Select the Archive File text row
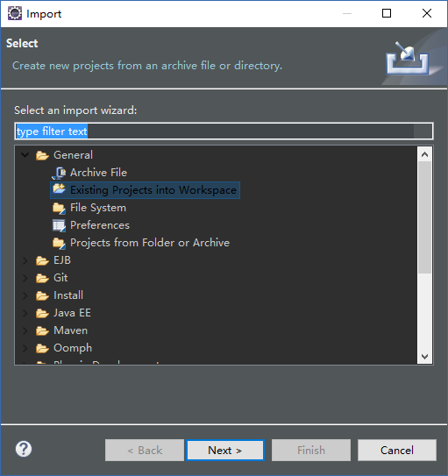 [98, 173]
